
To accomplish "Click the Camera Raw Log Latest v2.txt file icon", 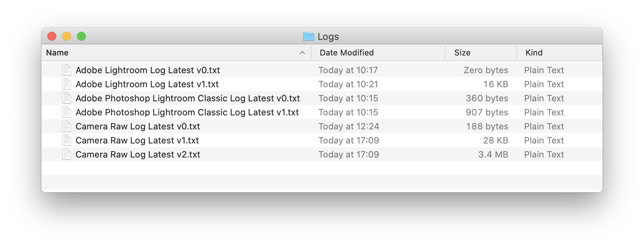I will coord(67,154).
